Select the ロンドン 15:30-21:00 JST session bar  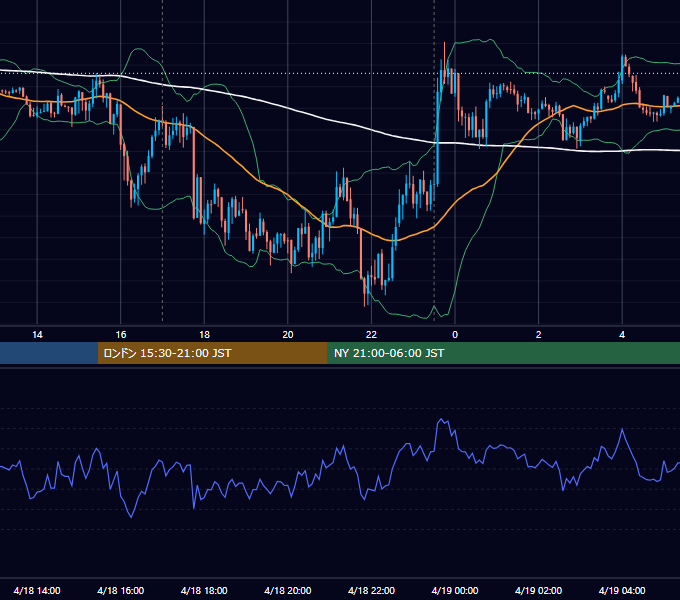[x=212, y=353]
